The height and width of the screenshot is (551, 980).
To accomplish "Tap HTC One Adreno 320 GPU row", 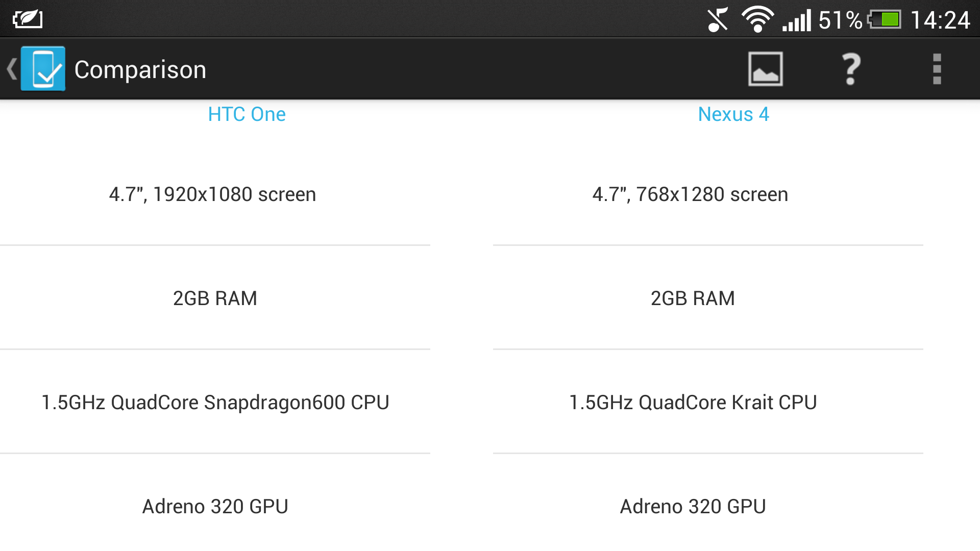I will [215, 507].
